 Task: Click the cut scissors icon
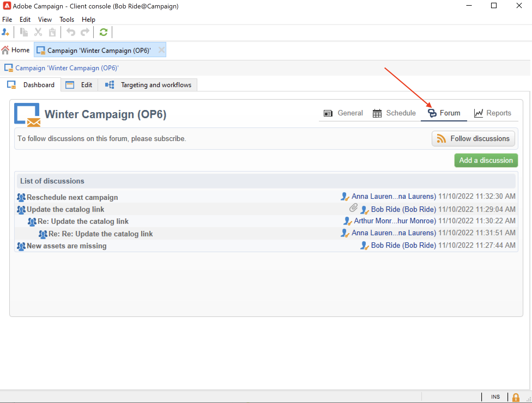click(38, 32)
